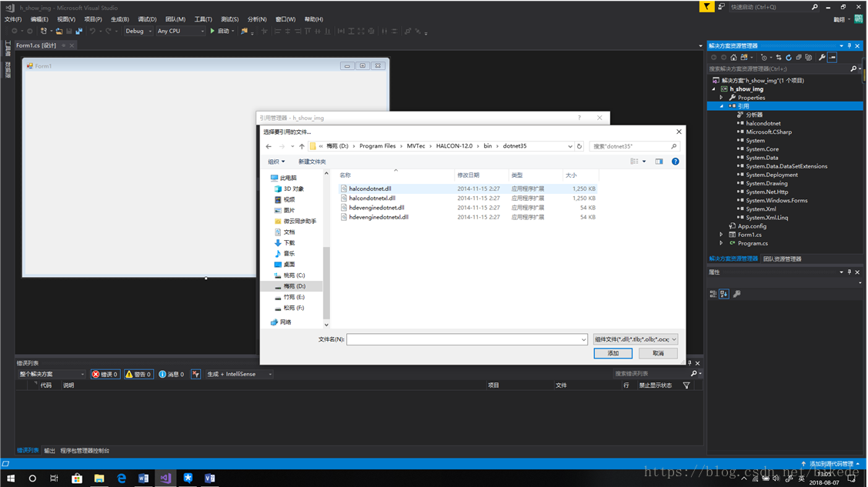Click the file name input field
The width and height of the screenshot is (868, 487).
[x=466, y=339]
